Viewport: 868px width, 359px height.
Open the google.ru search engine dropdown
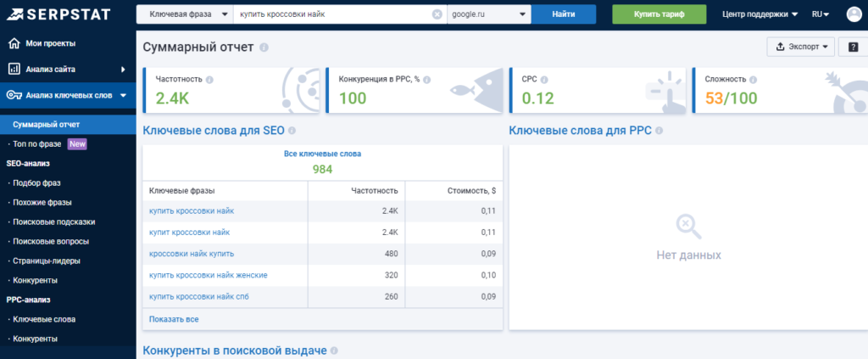coord(489,14)
